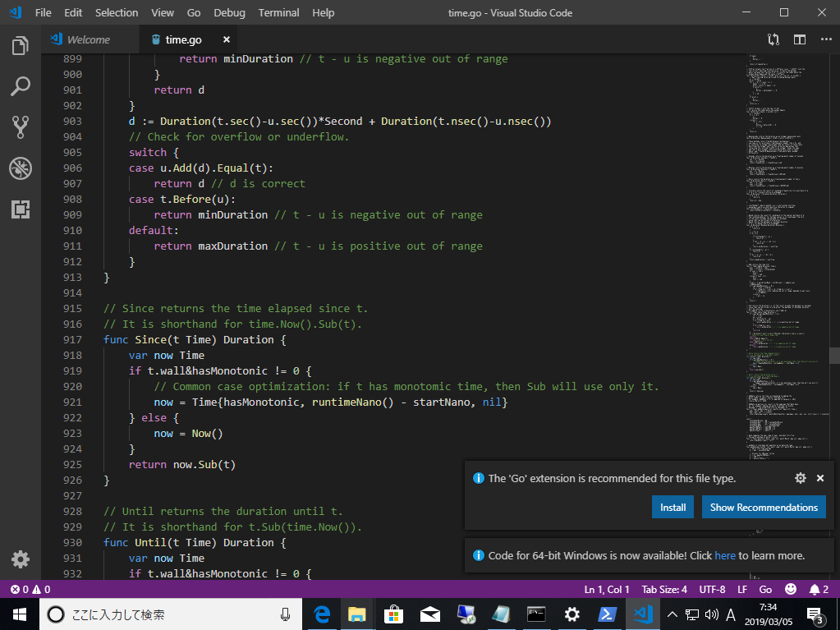Click Show Recommendations button
Image resolution: width=840 pixels, height=630 pixels.
(x=764, y=508)
